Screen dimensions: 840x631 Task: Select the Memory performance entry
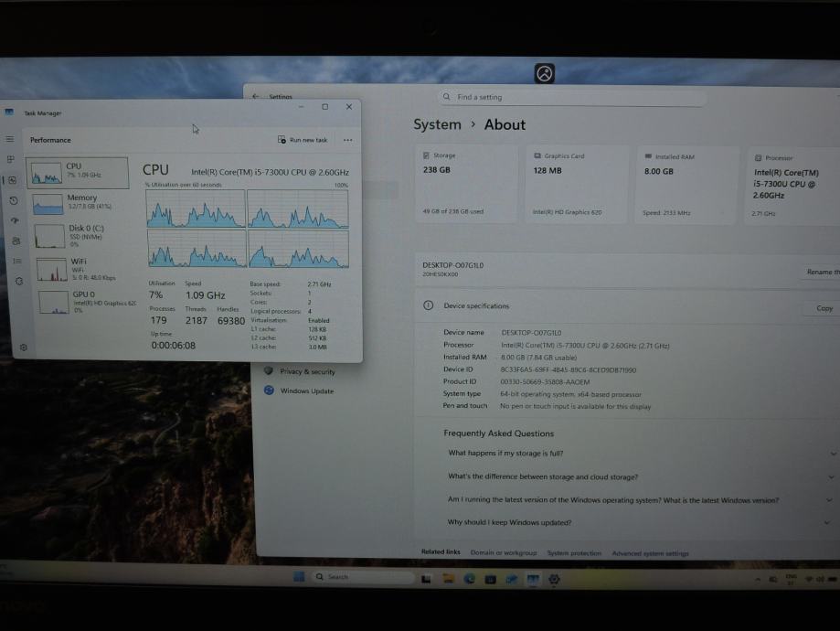[80, 203]
